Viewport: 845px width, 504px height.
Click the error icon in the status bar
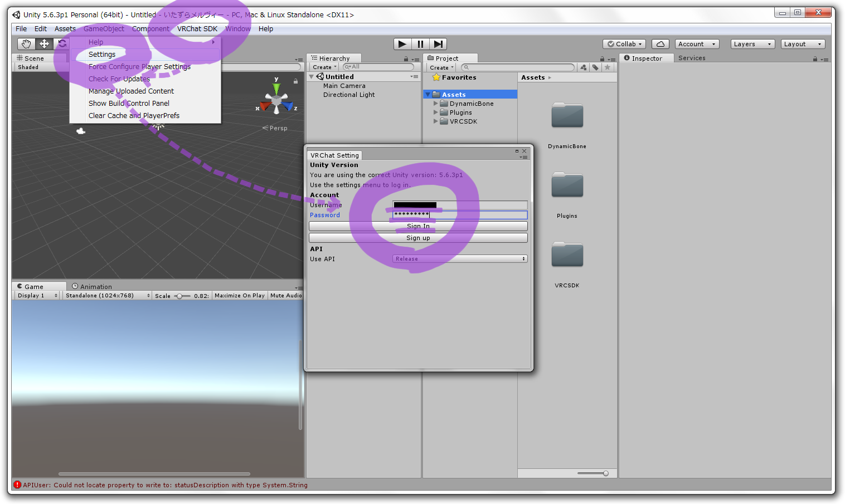pyautogui.click(x=17, y=485)
